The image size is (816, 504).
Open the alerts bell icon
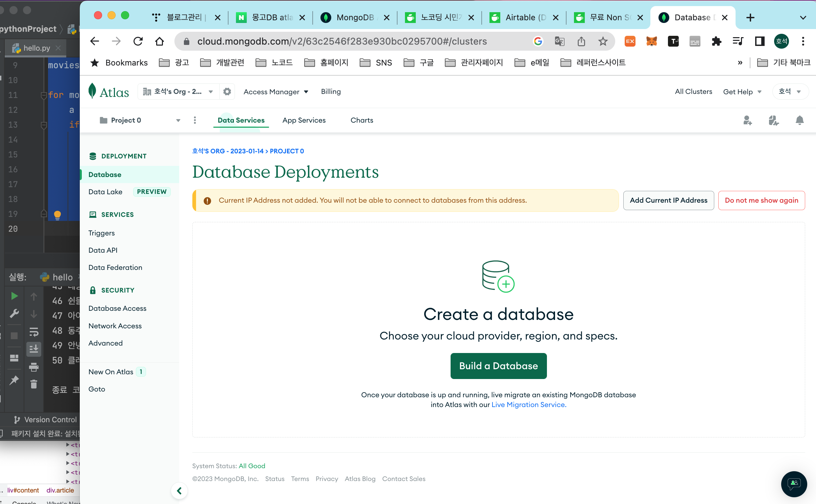tap(799, 120)
